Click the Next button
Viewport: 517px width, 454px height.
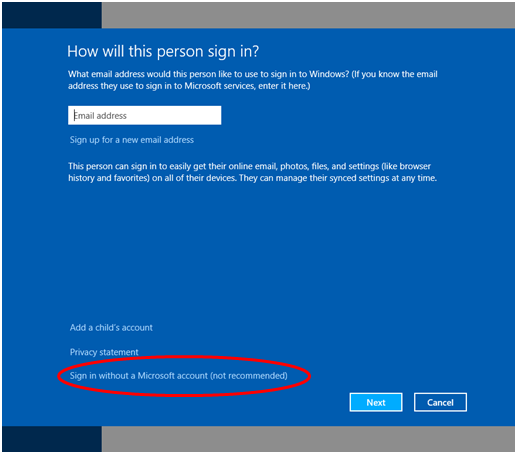(x=376, y=402)
